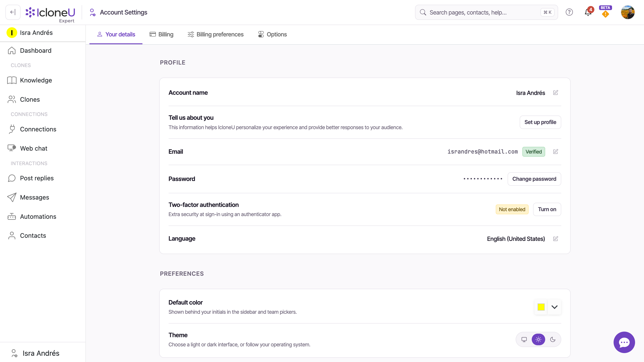
Task: Open Messages paper plane item
Action: tap(43, 197)
